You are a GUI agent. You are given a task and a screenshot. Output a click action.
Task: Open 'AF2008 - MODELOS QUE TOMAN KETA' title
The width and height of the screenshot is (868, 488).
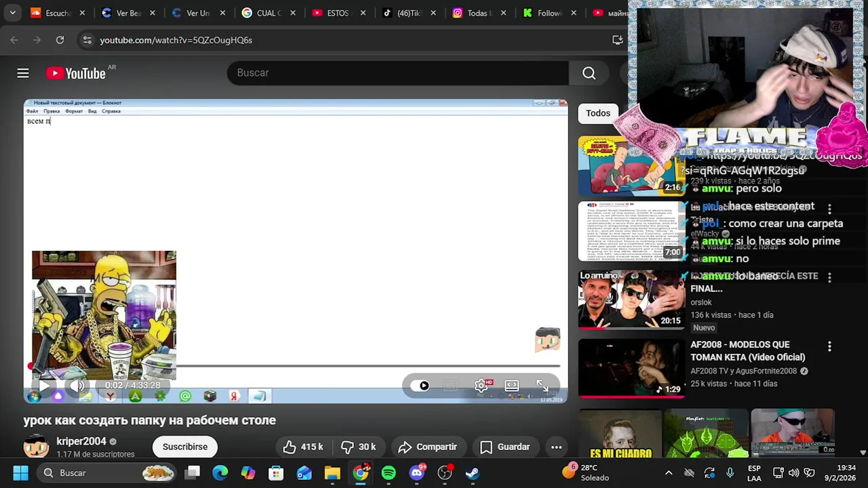pos(748,351)
